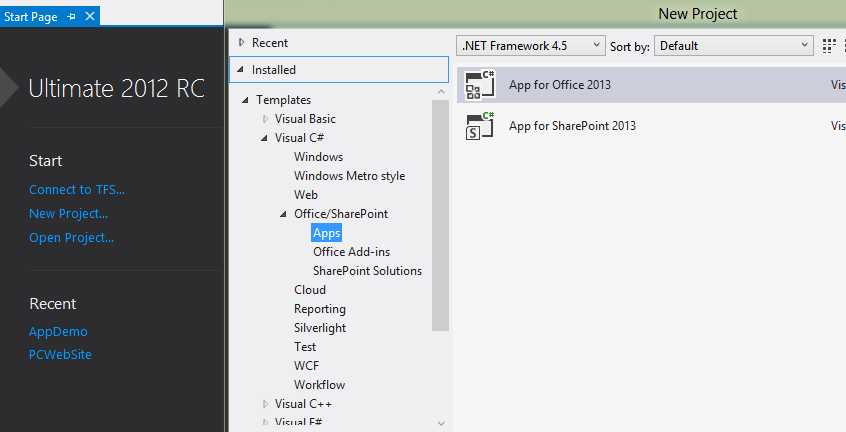Open the recent AppDemo project

tap(58, 331)
